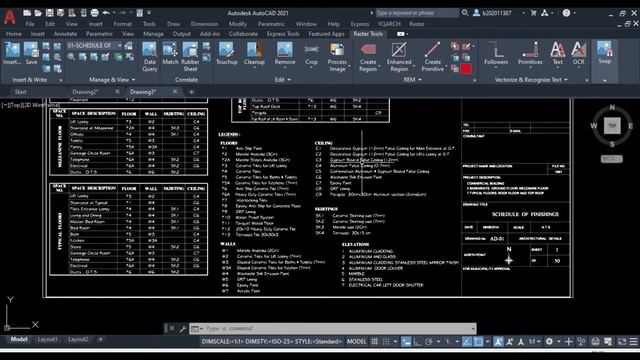The image size is (640, 360).
Task: Toggle object snap tracking
Action: 467,342
